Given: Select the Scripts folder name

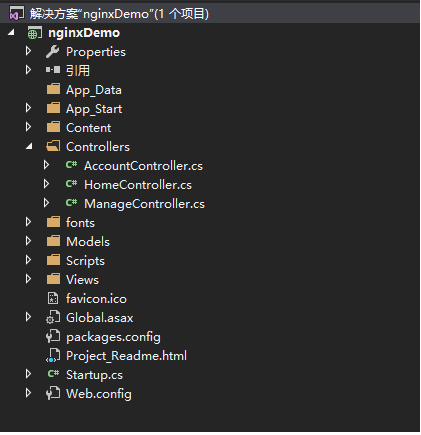Looking at the screenshot, I should pyautogui.click(x=85, y=261).
